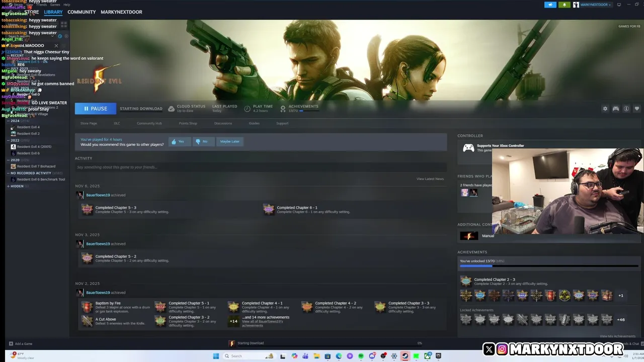The height and width of the screenshot is (362, 644).
Task: Collapse the 2022 library group
Action: coord(9,141)
